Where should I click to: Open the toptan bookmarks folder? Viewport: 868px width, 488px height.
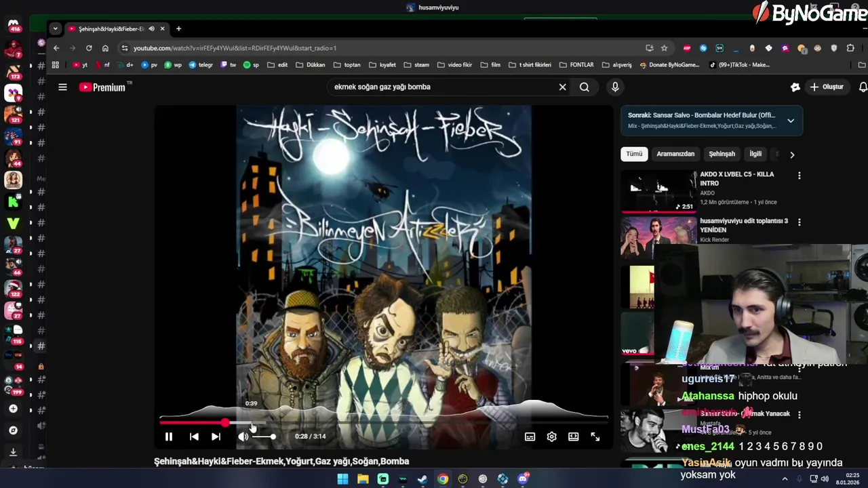pos(347,65)
